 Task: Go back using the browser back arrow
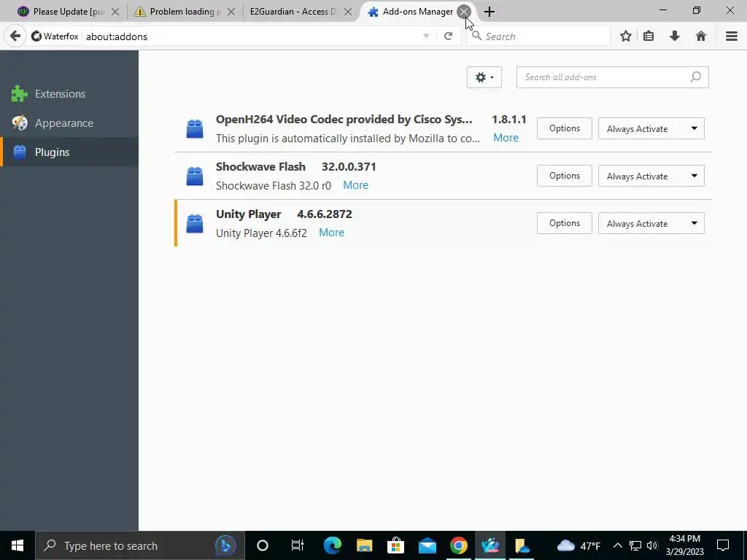tap(15, 36)
